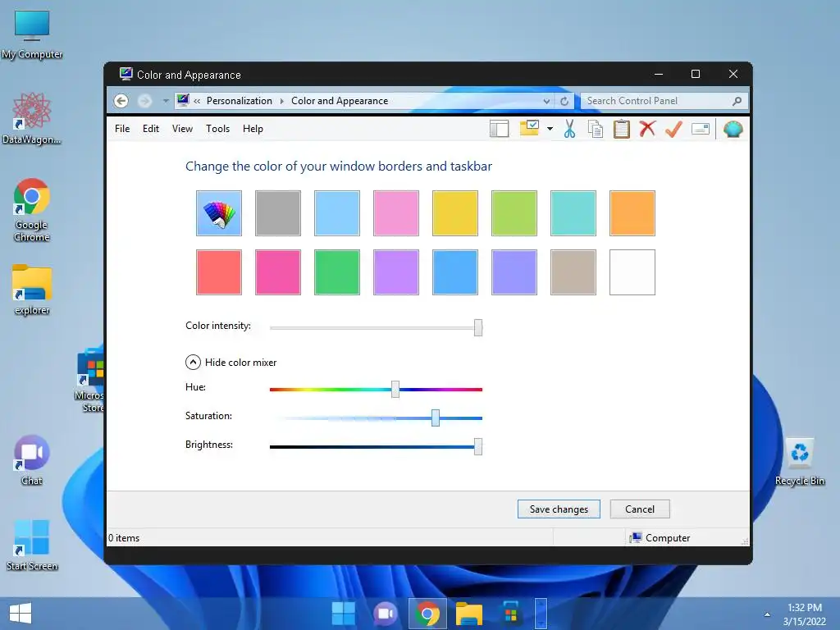Click Personalization in the breadcrumb
The height and width of the screenshot is (630, 840).
pyautogui.click(x=240, y=101)
